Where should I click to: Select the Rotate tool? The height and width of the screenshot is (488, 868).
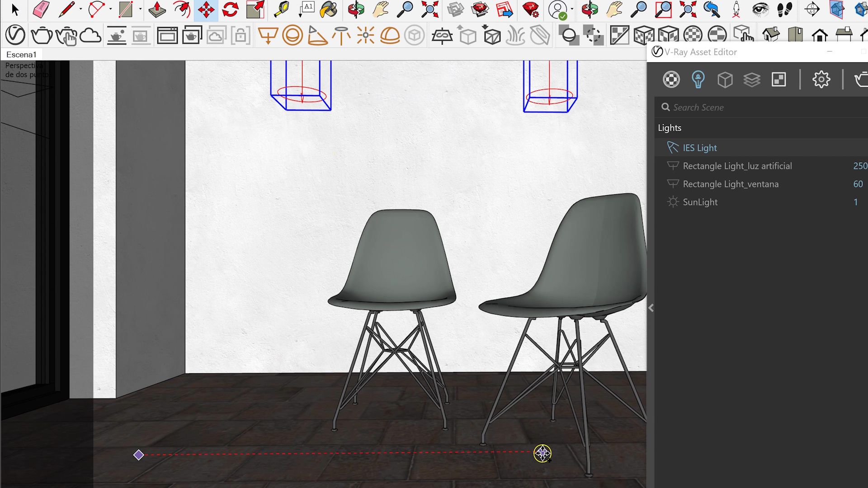[x=230, y=9]
